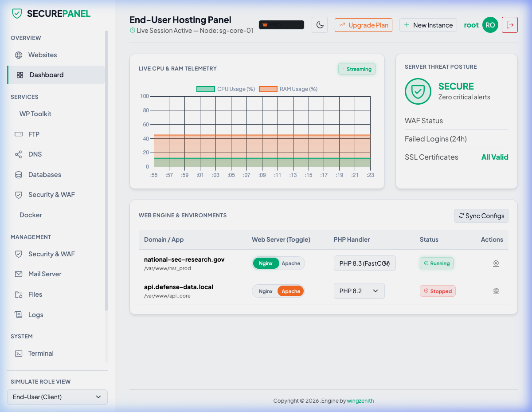Open Terminal under System
The height and width of the screenshot is (412, 532).
(56, 353)
